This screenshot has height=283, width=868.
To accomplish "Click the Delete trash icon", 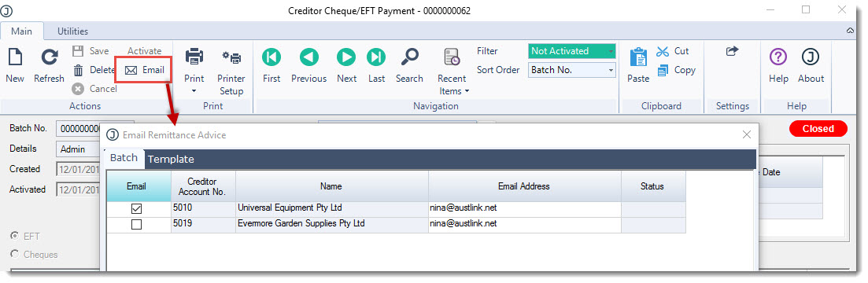I will click(x=79, y=70).
